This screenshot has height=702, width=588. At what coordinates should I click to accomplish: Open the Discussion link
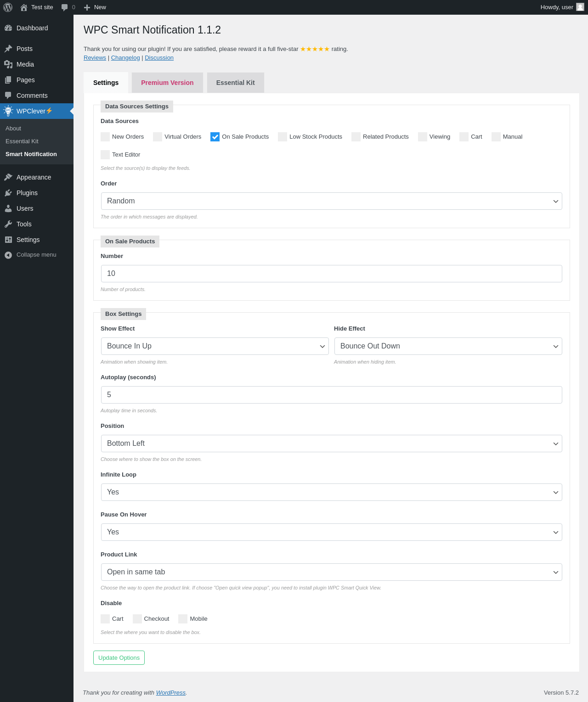tap(159, 58)
